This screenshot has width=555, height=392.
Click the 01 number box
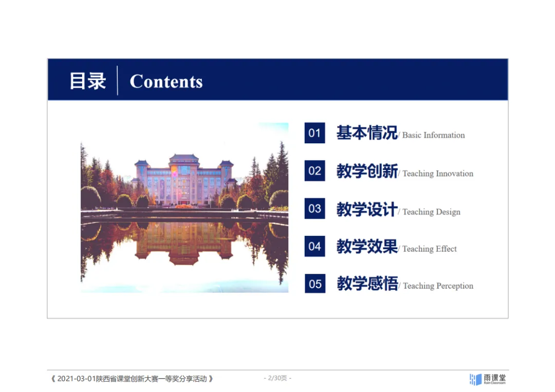tap(314, 133)
